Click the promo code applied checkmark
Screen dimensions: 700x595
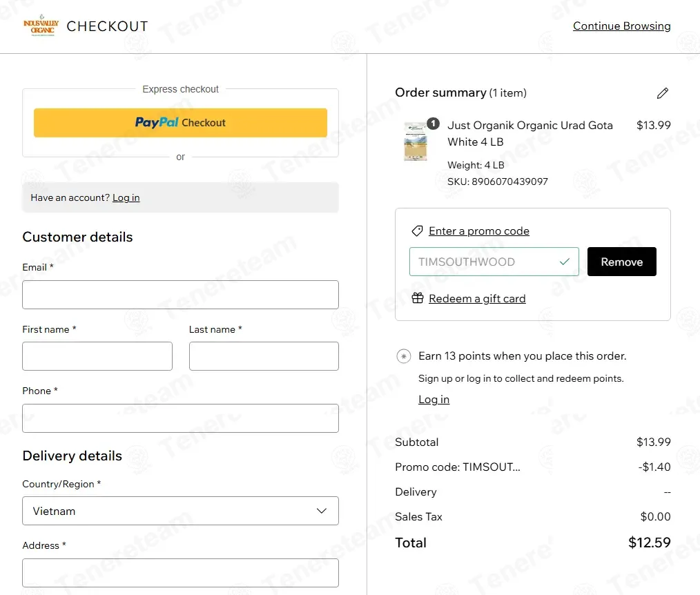point(564,262)
